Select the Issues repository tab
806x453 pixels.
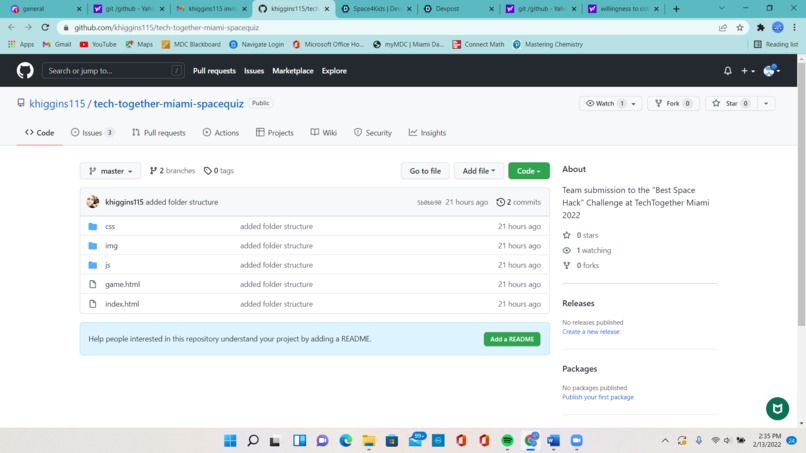92,133
